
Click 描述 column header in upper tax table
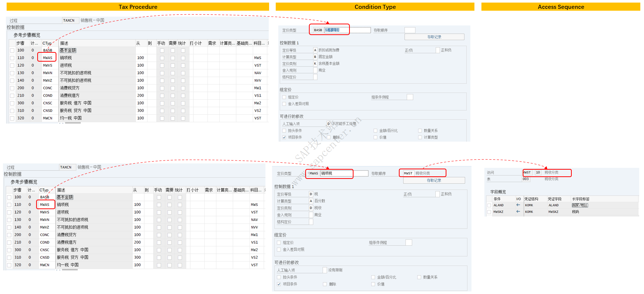point(97,43)
